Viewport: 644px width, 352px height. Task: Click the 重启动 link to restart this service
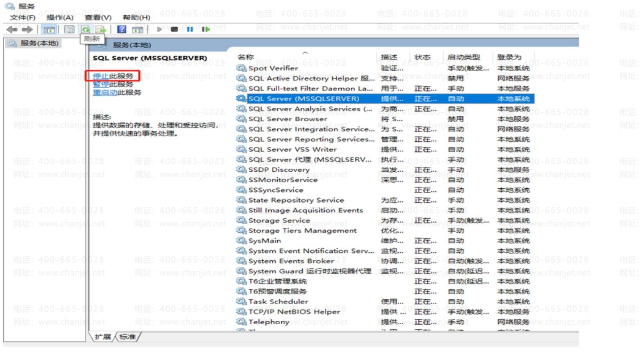click(105, 93)
